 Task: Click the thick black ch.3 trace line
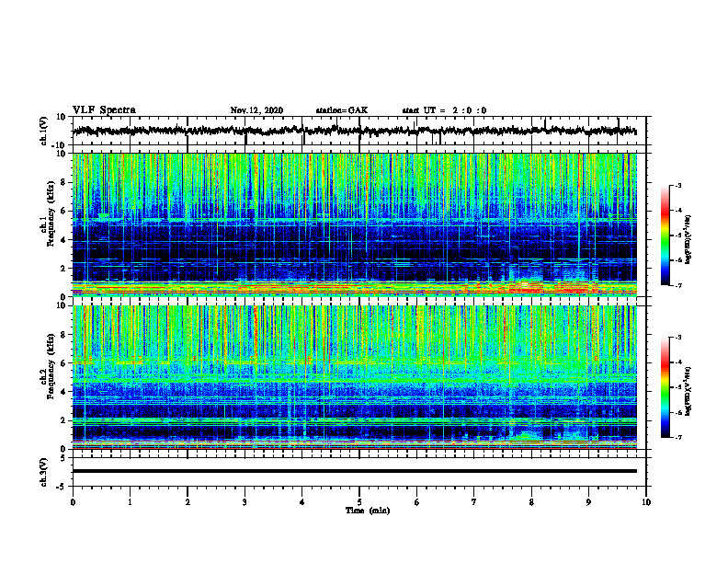[x=354, y=471]
